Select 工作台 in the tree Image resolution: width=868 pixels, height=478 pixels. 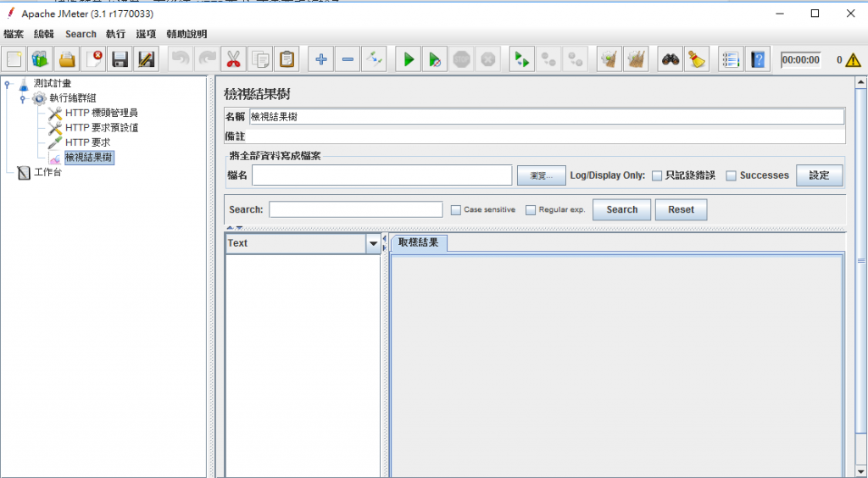(47, 173)
